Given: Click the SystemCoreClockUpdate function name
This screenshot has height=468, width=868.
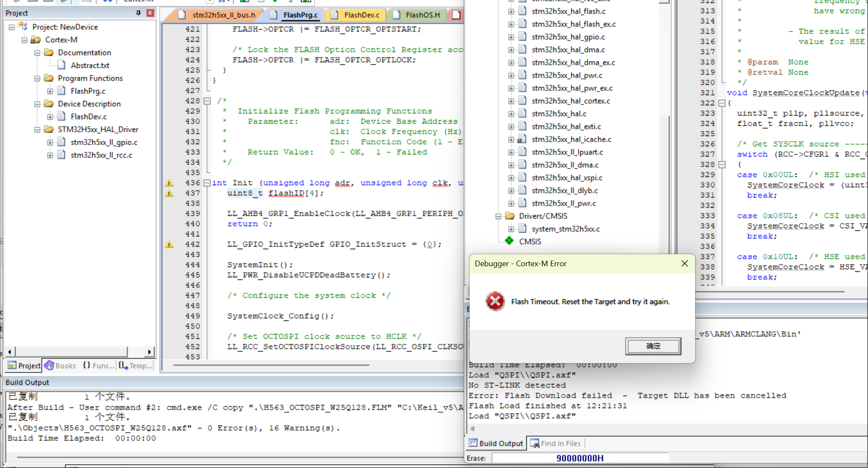Looking at the screenshot, I should click(806, 93).
